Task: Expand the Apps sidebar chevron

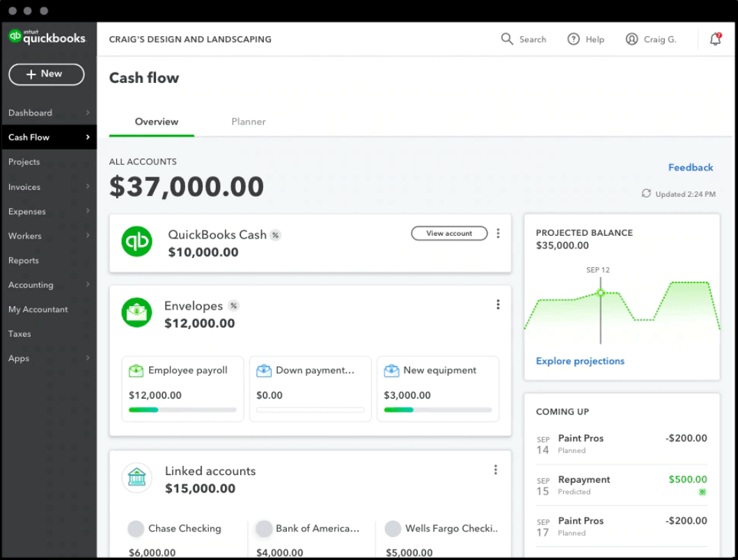Action: (x=88, y=358)
